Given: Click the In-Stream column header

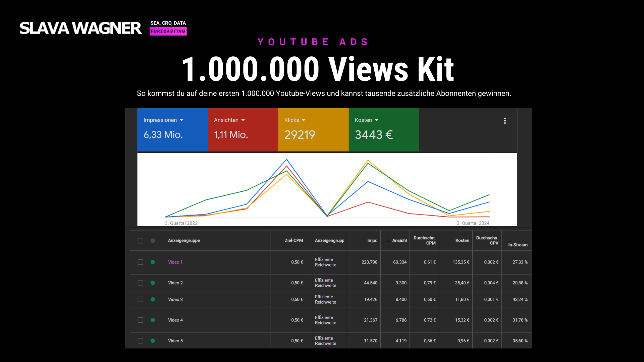Looking at the screenshot, I should (518, 245).
